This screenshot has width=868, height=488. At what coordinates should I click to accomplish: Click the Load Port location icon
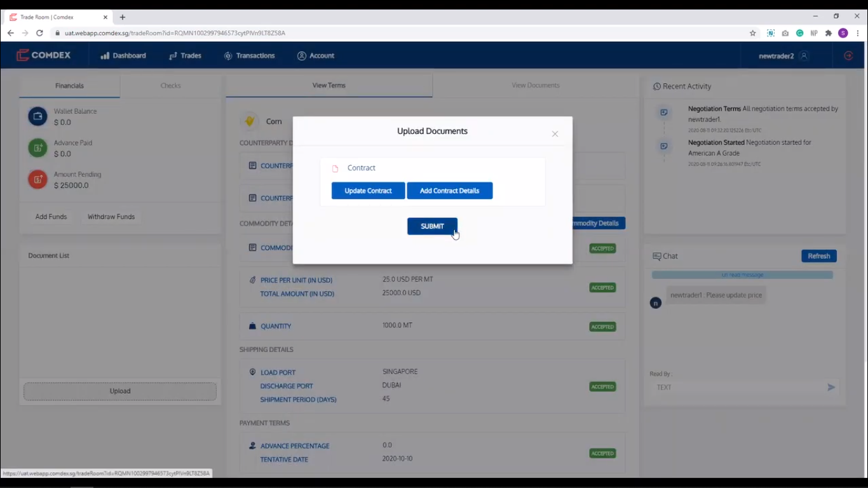coord(252,372)
